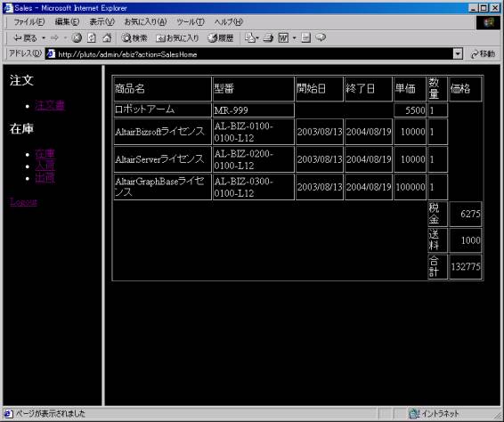Click the Logout link in sidebar
The width and height of the screenshot is (504, 422).
(24, 202)
